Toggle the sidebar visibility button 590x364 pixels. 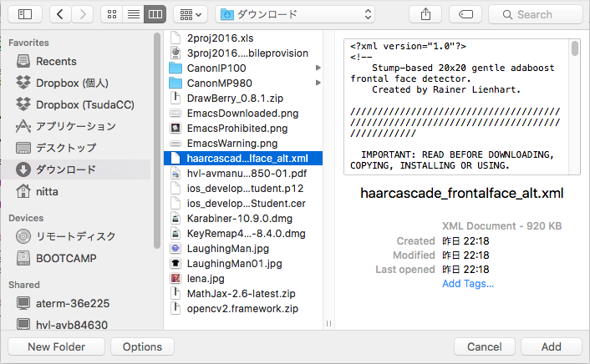[25, 14]
